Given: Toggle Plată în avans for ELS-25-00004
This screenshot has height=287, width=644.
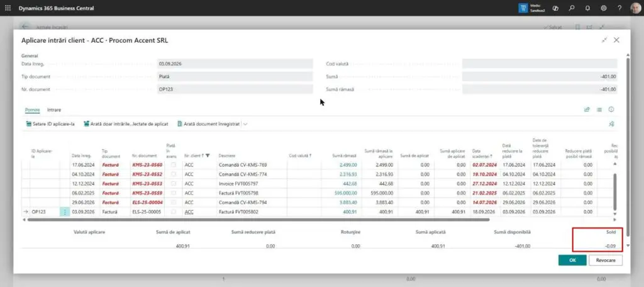Looking at the screenshot, I should click(174, 202).
